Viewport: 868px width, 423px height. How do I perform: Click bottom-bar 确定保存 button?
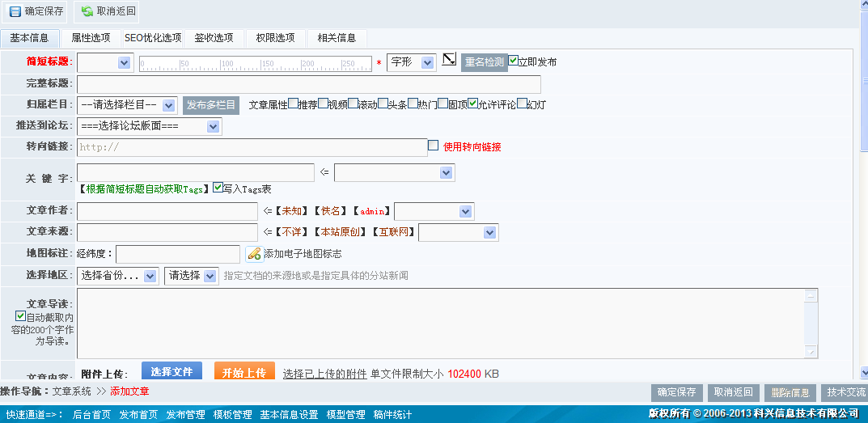pos(677,392)
